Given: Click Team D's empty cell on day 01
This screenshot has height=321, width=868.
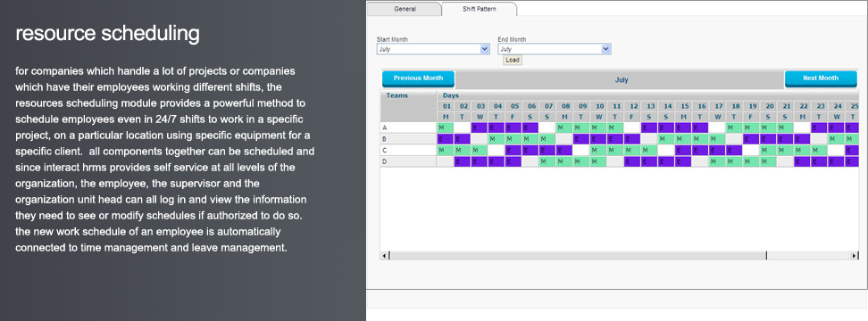Looking at the screenshot, I should (445, 162).
